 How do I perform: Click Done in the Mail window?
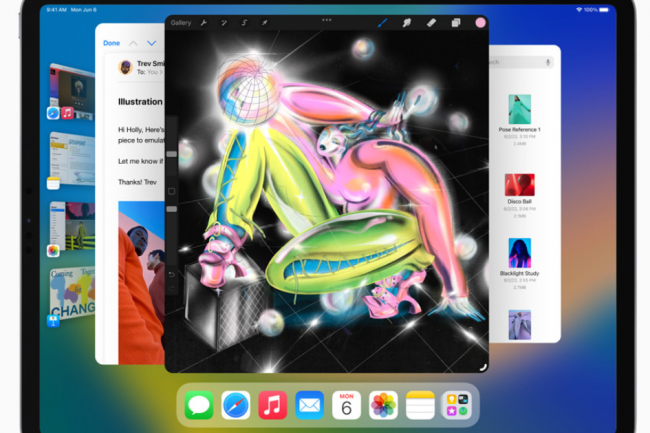pos(111,43)
